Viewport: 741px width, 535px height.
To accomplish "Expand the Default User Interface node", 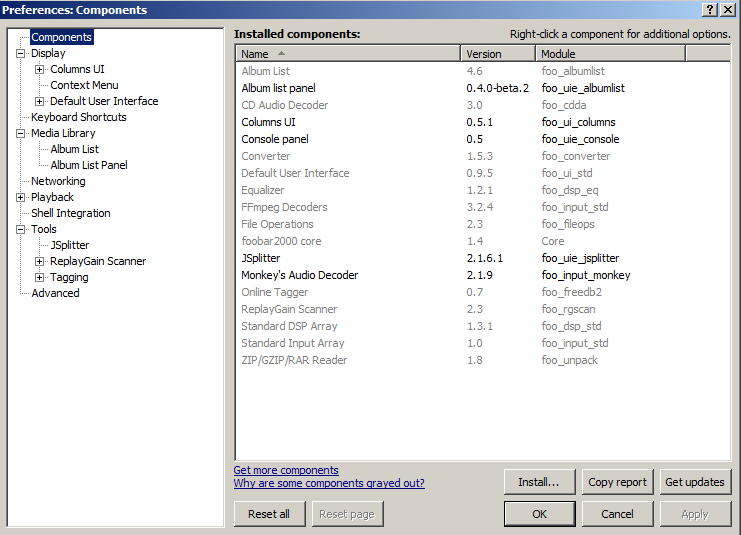I will (40, 101).
